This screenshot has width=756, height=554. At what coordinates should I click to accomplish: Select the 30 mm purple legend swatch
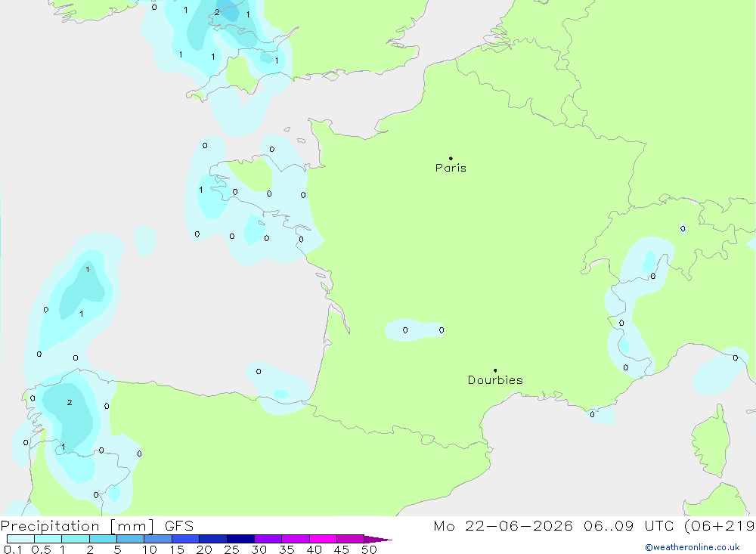tap(268, 539)
